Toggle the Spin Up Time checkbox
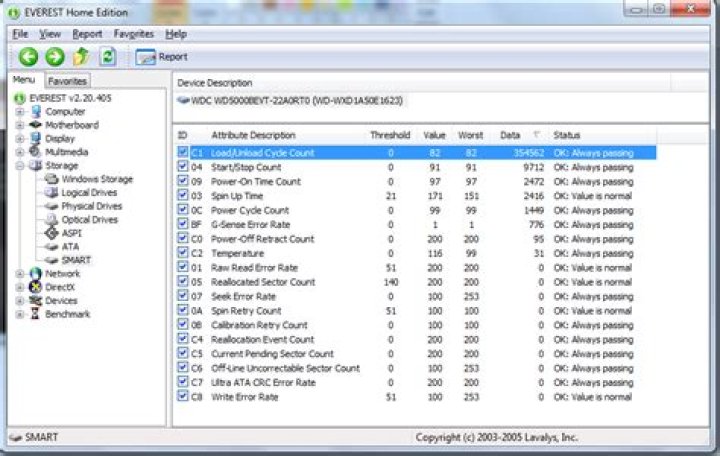 (x=183, y=196)
